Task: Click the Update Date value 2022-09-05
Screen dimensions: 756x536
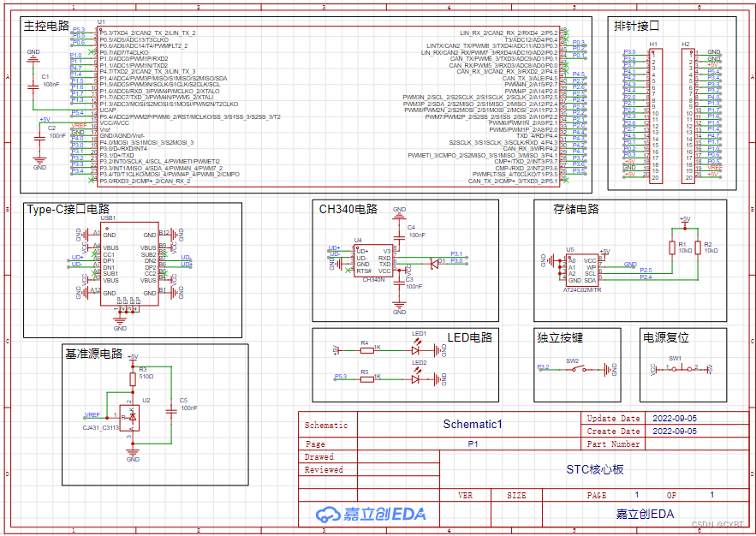Action: (x=675, y=419)
